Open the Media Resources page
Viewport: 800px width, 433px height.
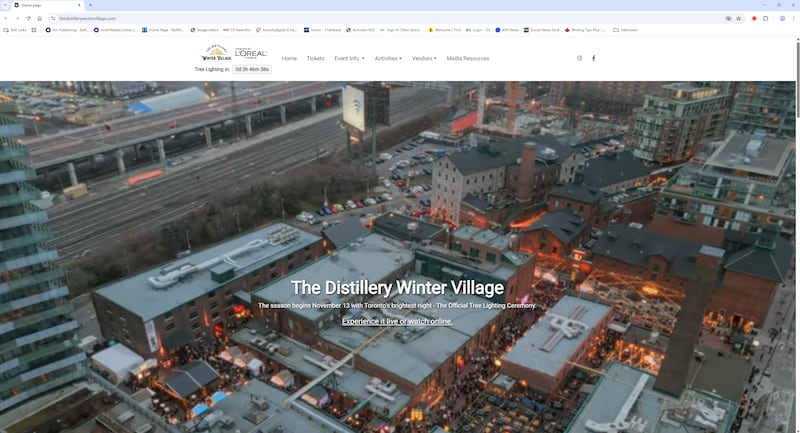(468, 58)
